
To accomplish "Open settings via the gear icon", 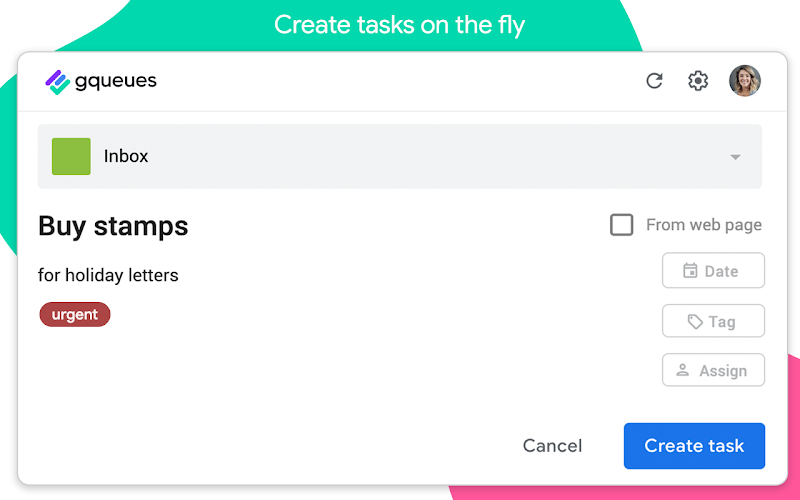I will tap(697, 81).
